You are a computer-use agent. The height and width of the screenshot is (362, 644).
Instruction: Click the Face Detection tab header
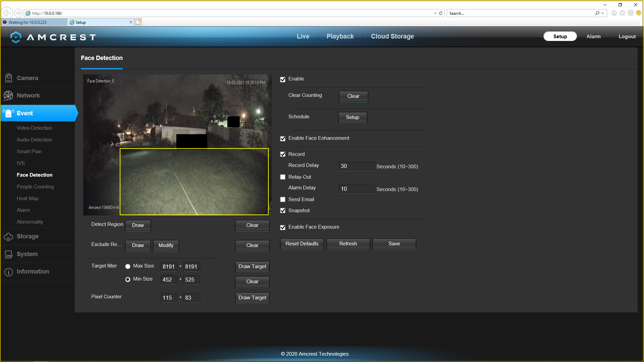102,58
